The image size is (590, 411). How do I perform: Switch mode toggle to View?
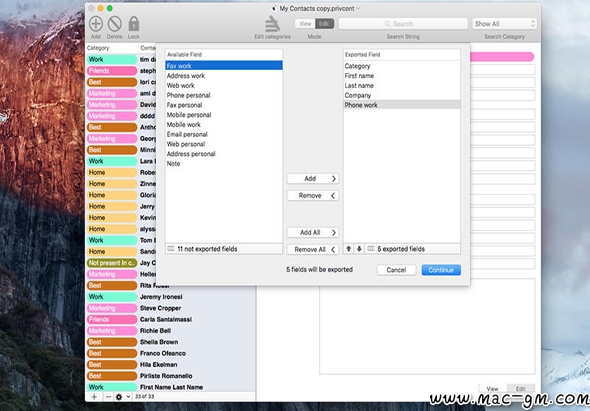[305, 24]
